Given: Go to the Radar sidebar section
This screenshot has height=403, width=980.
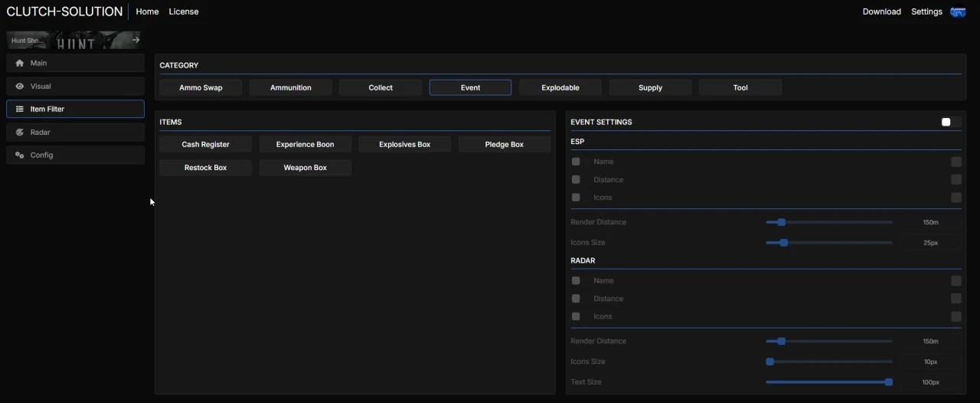Looking at the screenshot, I should click(75, 132).
